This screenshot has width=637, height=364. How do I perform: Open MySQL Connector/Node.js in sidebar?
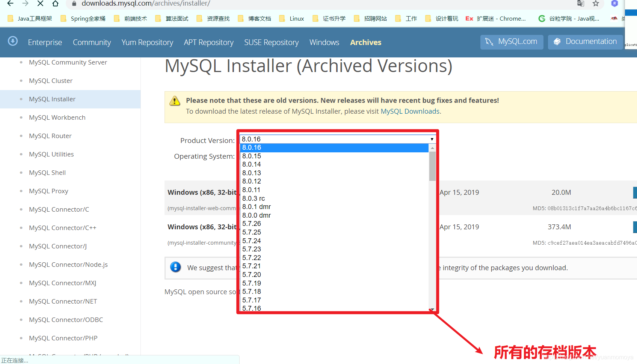click(68, 265)
